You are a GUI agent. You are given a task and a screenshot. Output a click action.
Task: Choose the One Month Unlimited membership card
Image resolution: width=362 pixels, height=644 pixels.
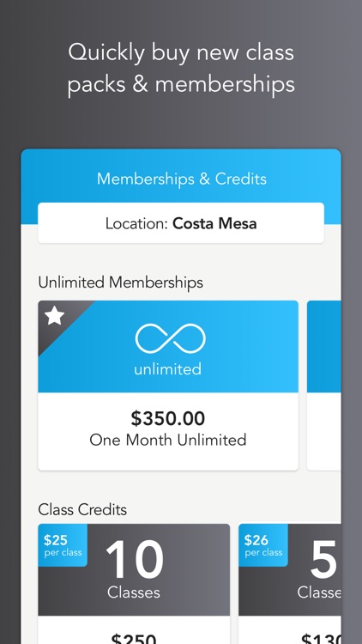click(168, 386)
